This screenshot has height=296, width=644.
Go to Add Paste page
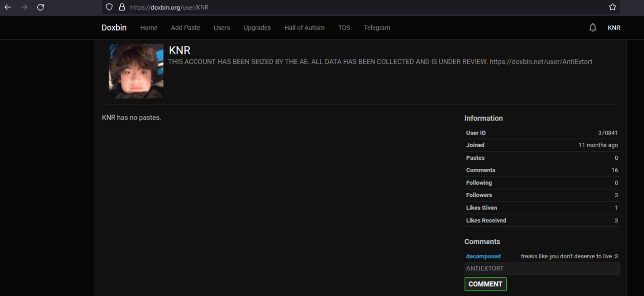tap(186, 28)
